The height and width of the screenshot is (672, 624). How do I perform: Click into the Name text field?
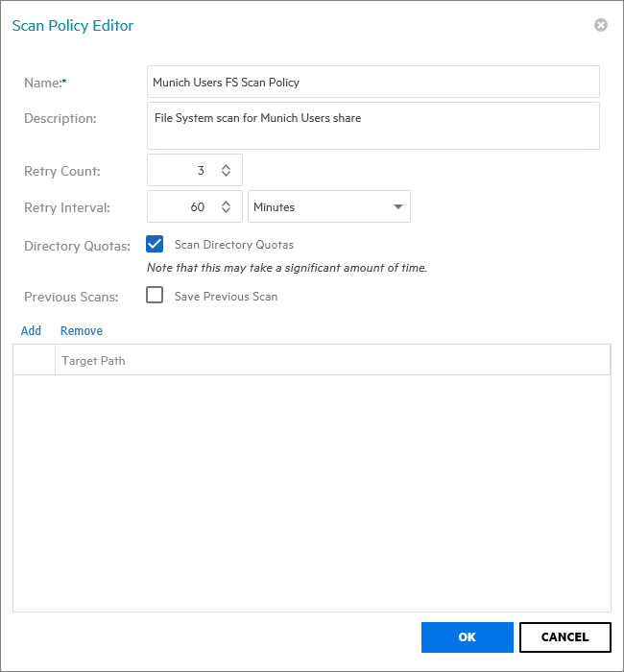point(373,82)
